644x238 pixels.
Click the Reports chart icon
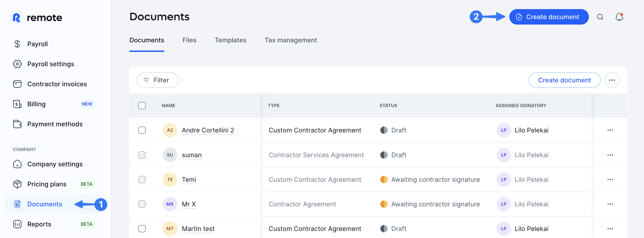pyautogui.click(x=17, y=224)
